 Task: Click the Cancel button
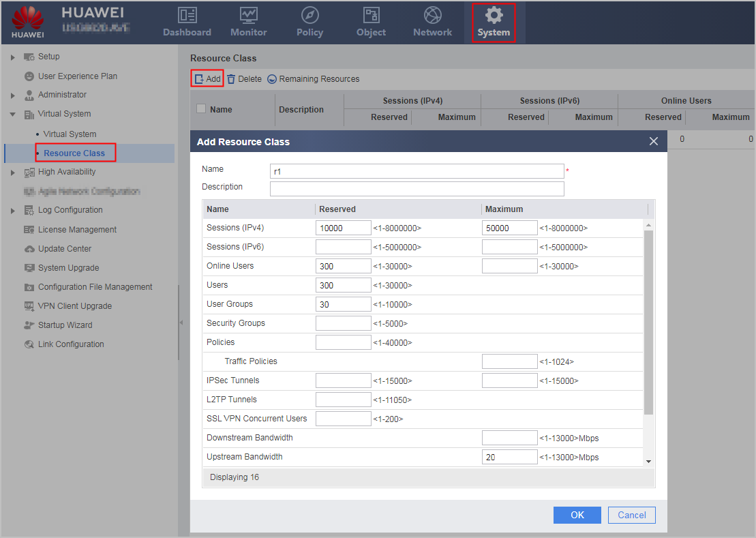(x=632, y=515)
